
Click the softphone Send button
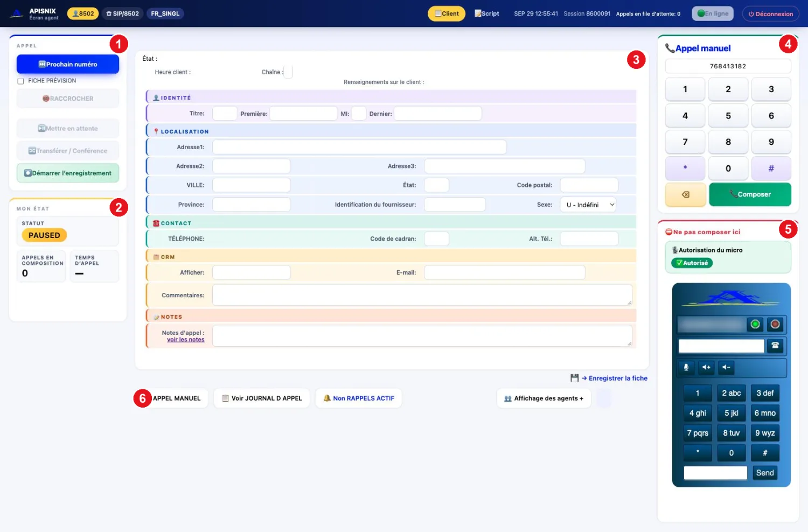tap(765, 473)
